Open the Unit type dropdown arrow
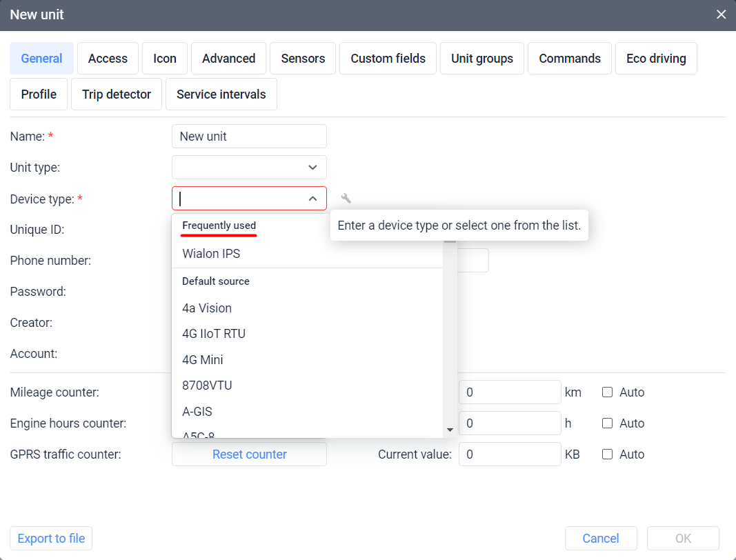 click(x=314, y=167)
